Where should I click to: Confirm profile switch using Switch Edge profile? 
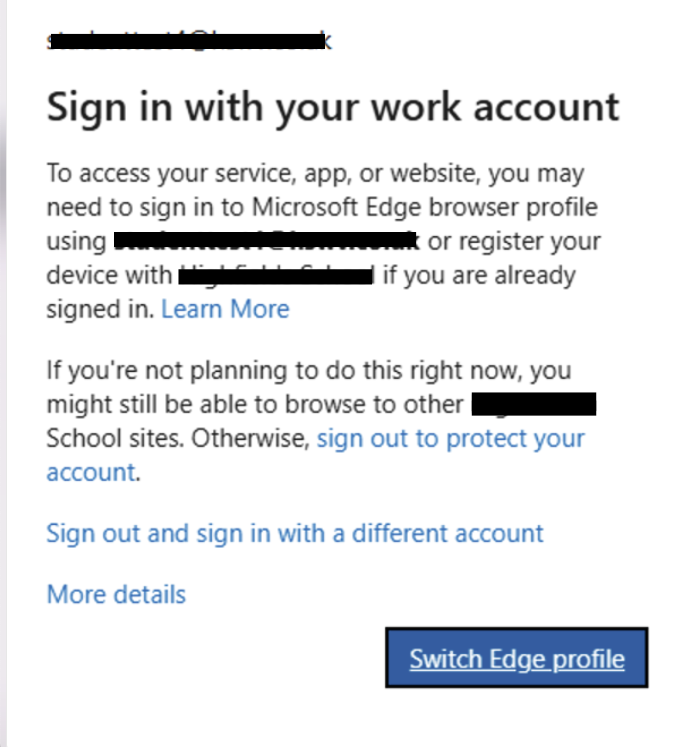516,658
